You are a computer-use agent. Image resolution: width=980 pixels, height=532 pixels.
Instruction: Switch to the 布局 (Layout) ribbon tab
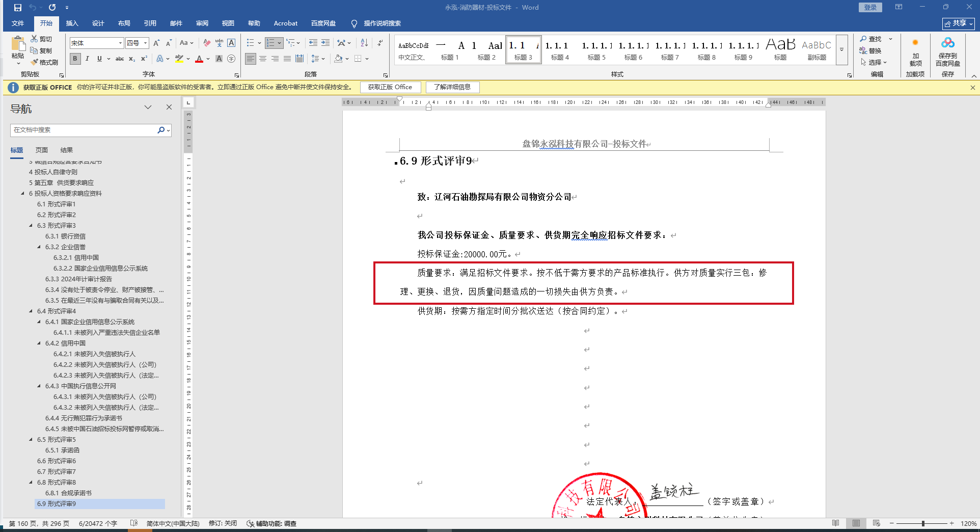point(124,23)
